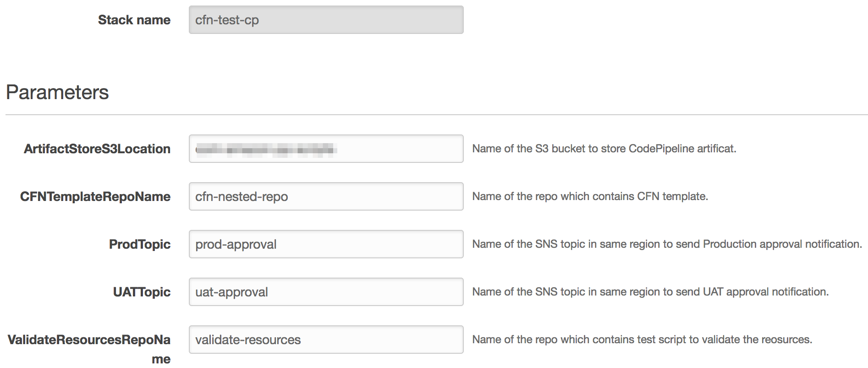This screenshot has height=368, width=868.
Task: Click the Stack name input field
Action: tap(326, 20)
